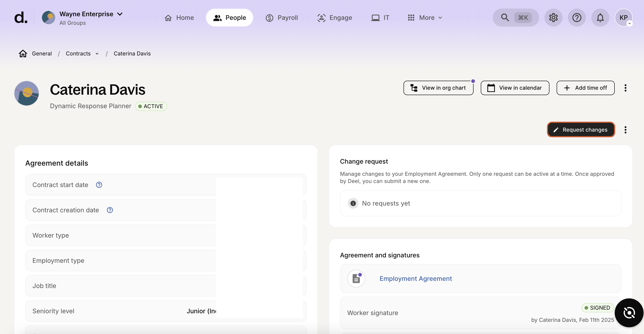Expand the More menu
Image resolution: width=644 pixels, height=334 pixels.
[425, 18]
